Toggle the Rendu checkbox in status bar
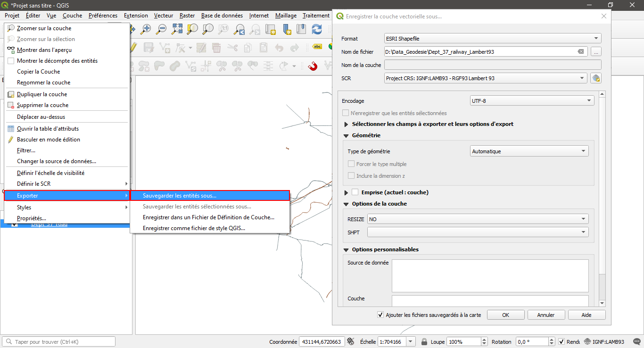 (x=561, y=342)
